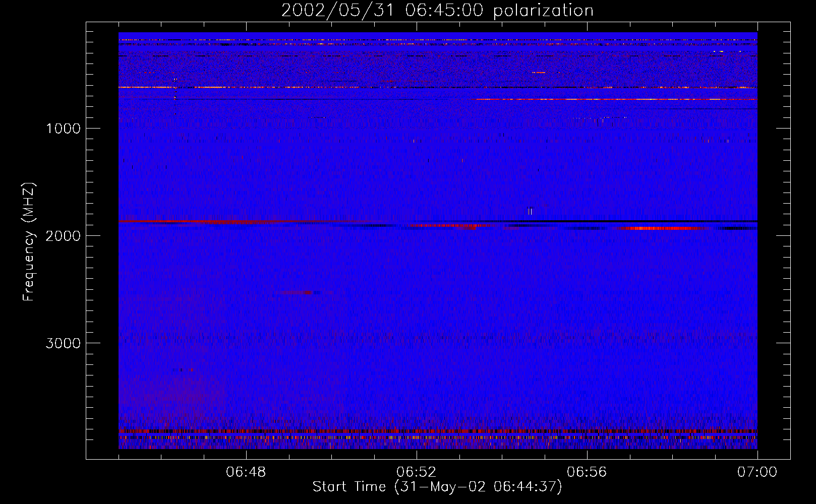
Task: Click the 3000 frequency axis label
Action: [x=63, y=343]
